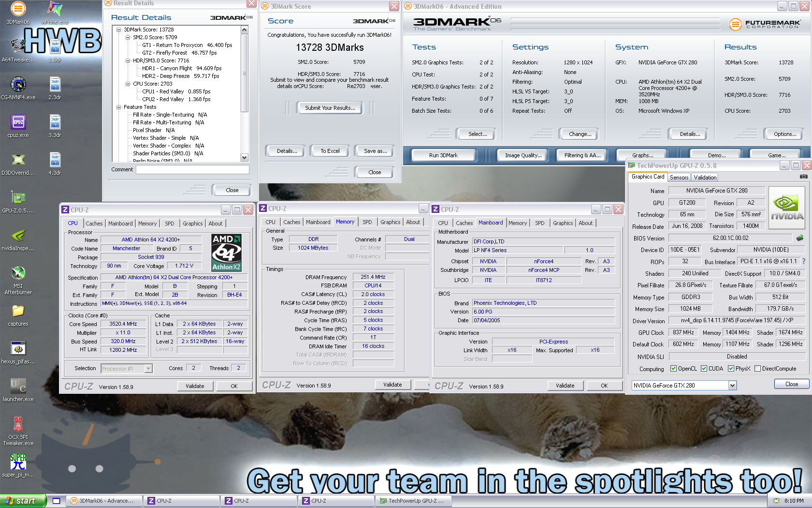Switch to Validation tab in GPU-Z
The image size is (812, 508).
point(705,178)
